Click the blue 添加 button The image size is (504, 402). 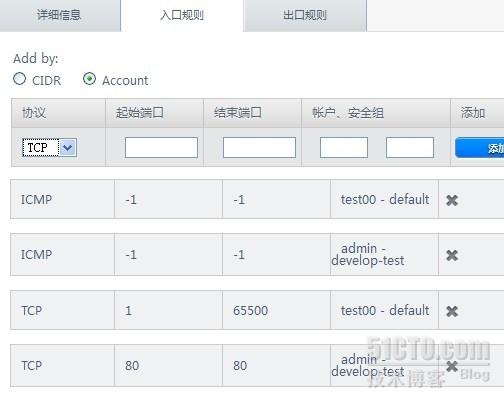tap(480, 148)
